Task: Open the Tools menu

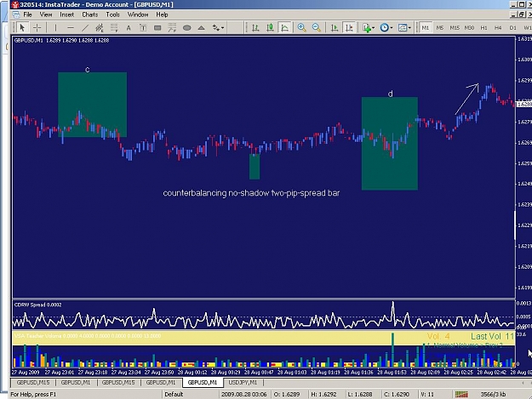Action: pos(112,14)
